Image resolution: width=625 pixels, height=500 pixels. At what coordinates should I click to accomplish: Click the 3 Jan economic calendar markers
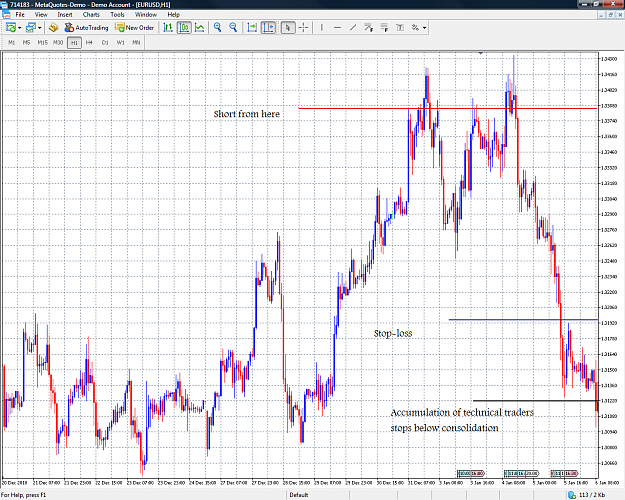coord(471,473)
